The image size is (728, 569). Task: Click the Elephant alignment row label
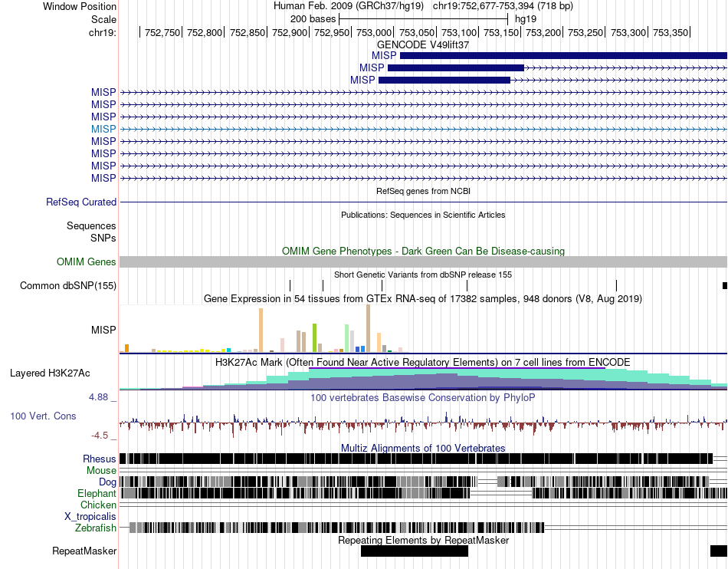pos(97,493)
